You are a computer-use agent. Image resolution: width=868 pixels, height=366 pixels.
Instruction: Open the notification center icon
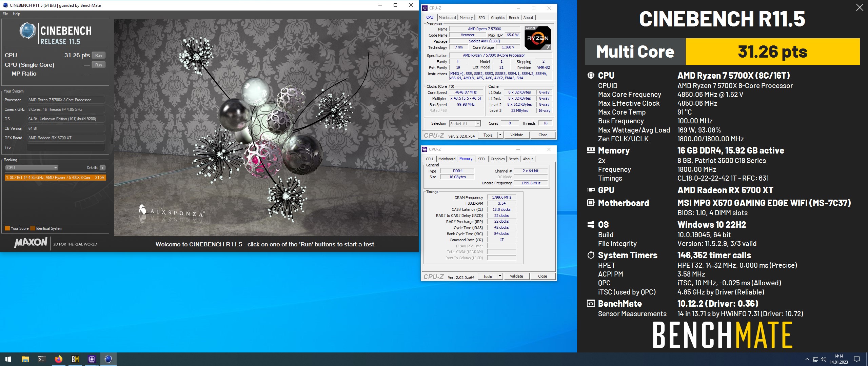(857, 359)
